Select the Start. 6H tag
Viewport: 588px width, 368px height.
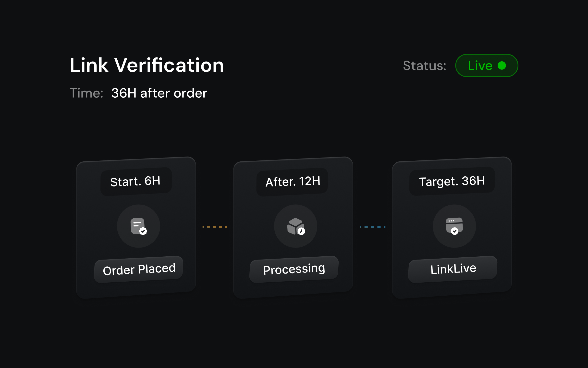pos(136,181)
